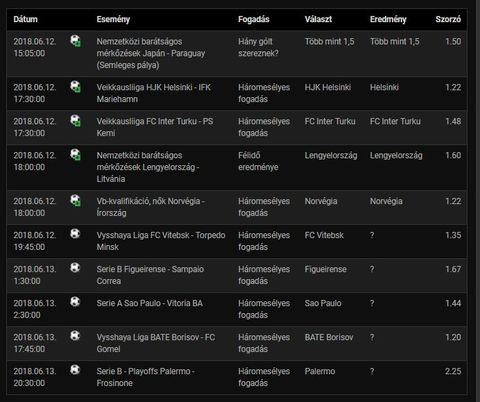Click the soccer ball icon for Lengyelország - Litvánia

pos(76,155)
